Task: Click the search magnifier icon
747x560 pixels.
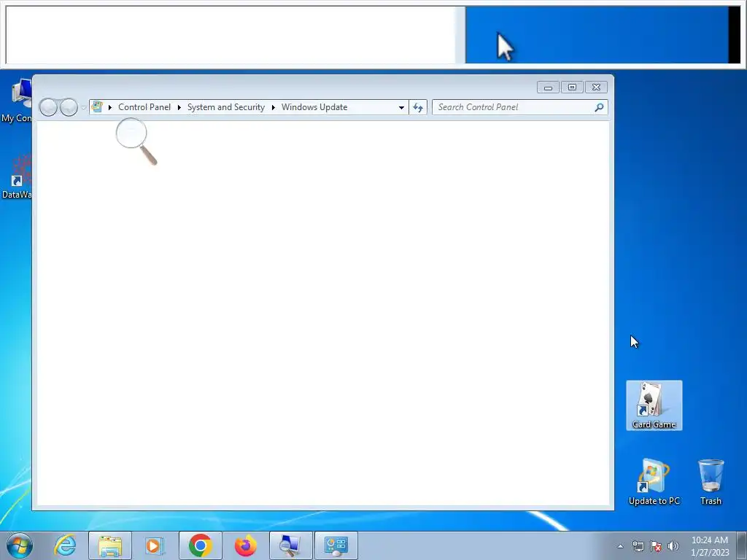Action: [x=600, y=107]
